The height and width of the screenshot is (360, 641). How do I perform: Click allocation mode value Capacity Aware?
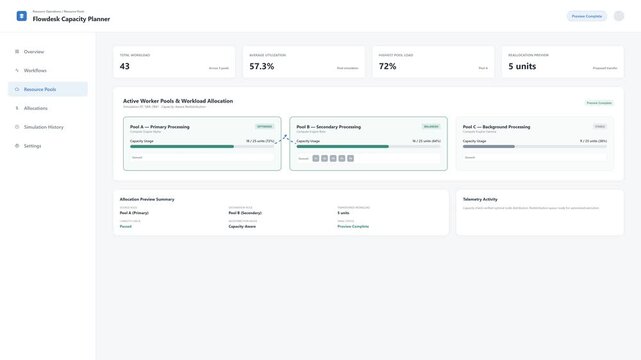click(242, 226)
